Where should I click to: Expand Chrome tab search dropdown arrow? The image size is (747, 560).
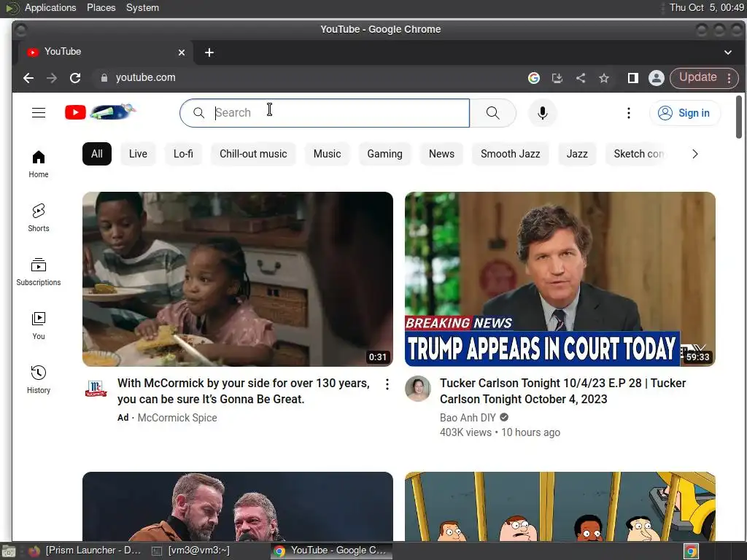pos(727,52)
